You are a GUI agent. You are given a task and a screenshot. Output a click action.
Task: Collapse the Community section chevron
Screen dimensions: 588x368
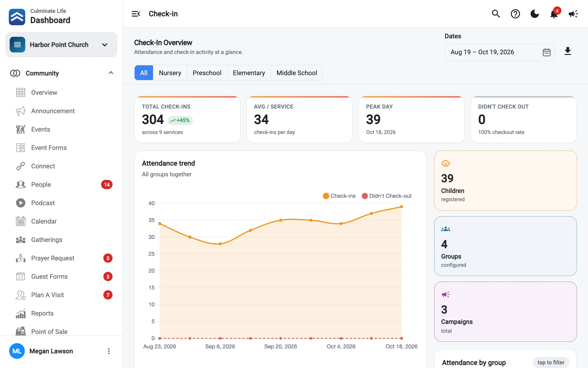[111, 73]
